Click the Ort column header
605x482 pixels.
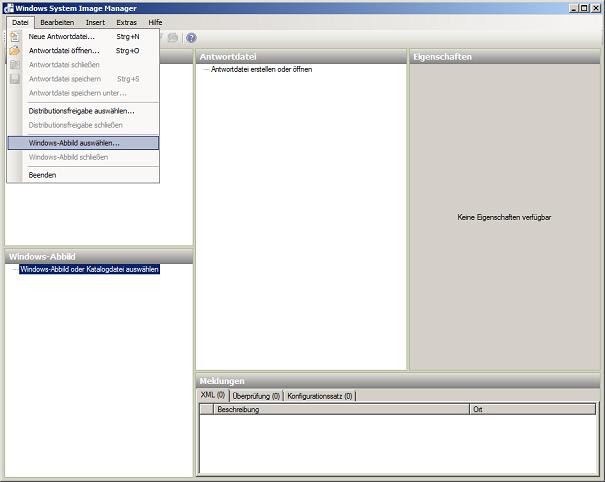533,409
